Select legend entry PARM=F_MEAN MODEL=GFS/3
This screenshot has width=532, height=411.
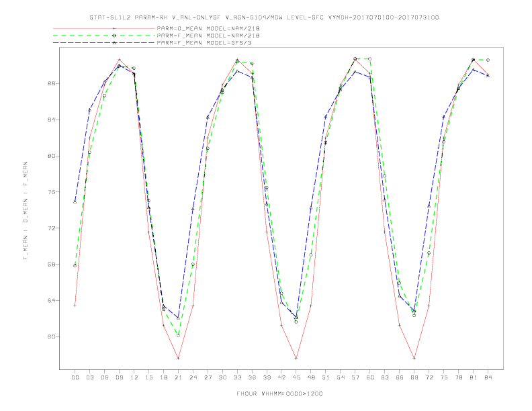(x=204, y=43)
